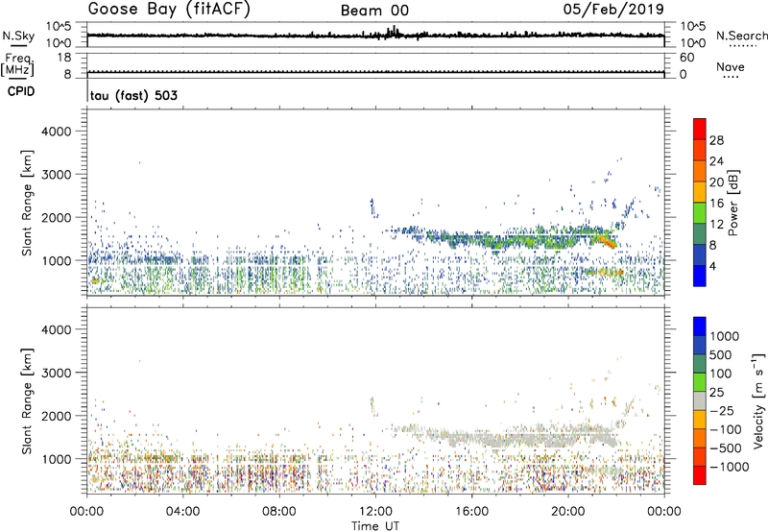768x532 pixels.
Task: Click the '04:00' time axis label
Action: [183, 512]
